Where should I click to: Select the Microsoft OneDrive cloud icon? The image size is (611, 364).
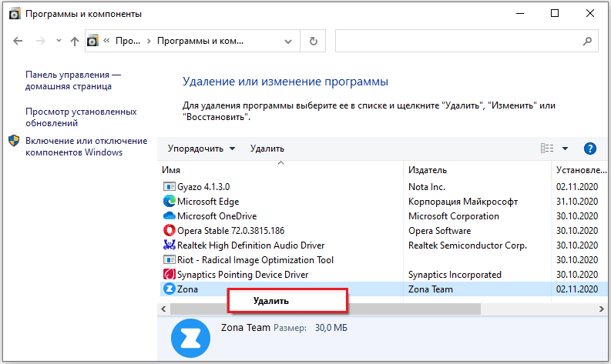[169, 215]
